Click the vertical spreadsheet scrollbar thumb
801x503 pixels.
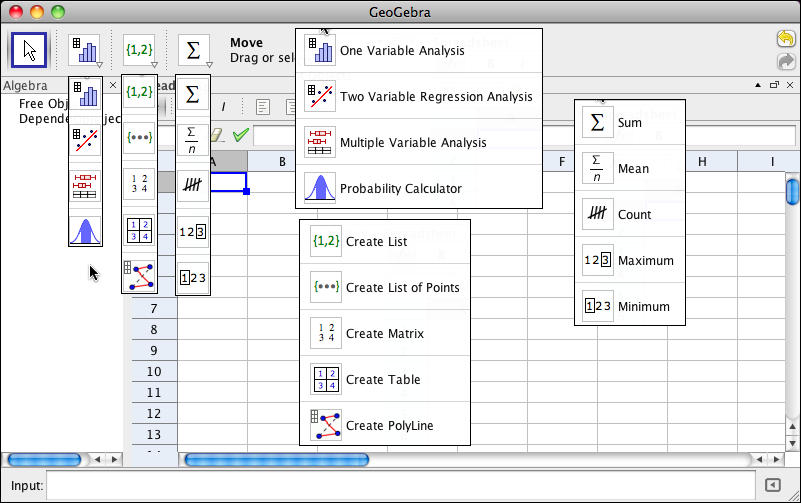coord(792,190)
